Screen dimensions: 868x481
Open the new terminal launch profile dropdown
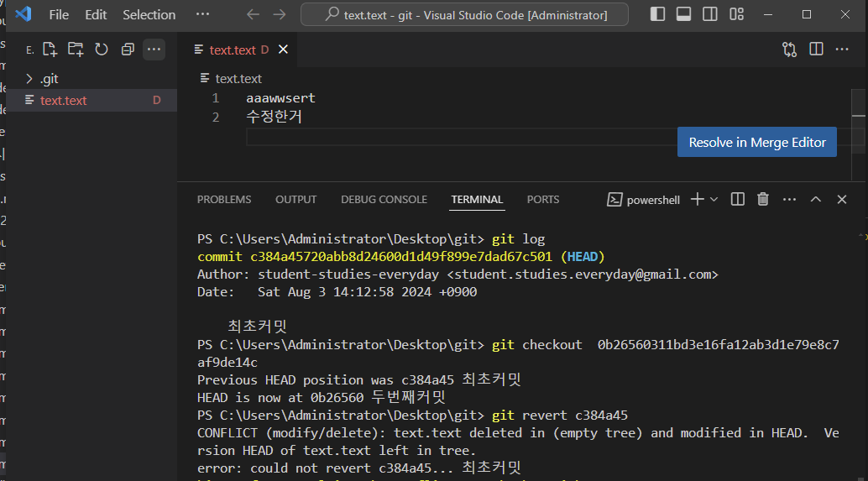click(x=714, y=200)
